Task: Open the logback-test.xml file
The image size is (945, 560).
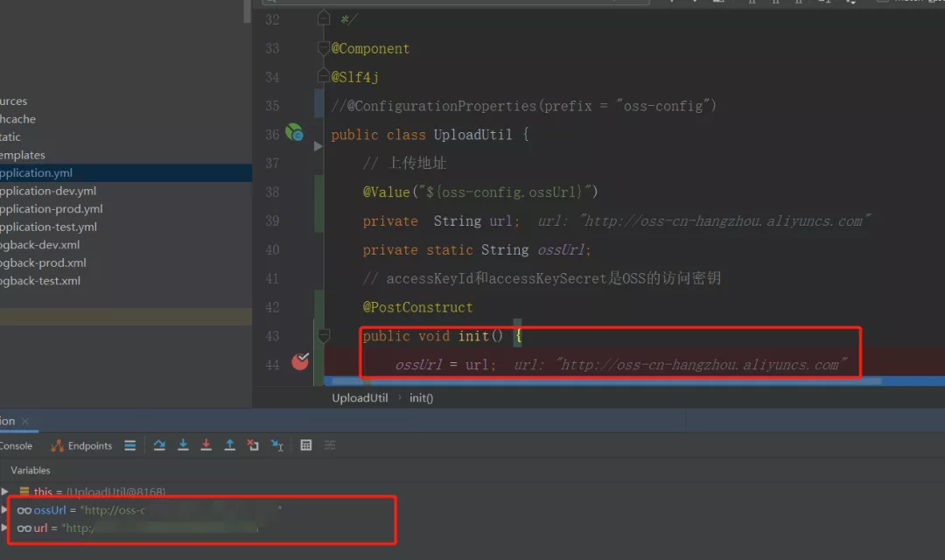Action: pos(40,281)
